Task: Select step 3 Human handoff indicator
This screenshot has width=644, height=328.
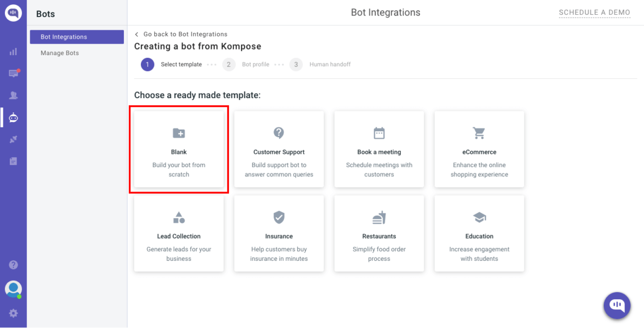Action: [296, 64]
